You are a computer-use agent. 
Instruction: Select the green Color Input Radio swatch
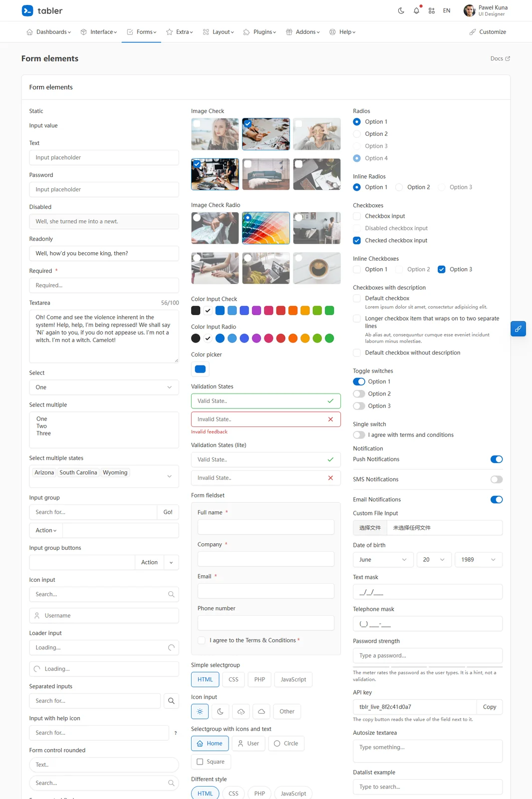point(329,339)
